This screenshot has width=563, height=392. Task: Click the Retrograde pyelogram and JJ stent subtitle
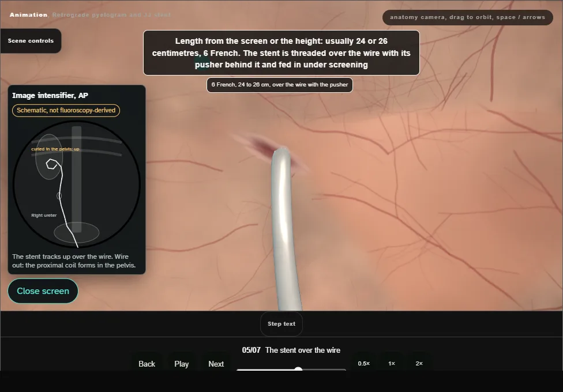click(x=112, y=15)
